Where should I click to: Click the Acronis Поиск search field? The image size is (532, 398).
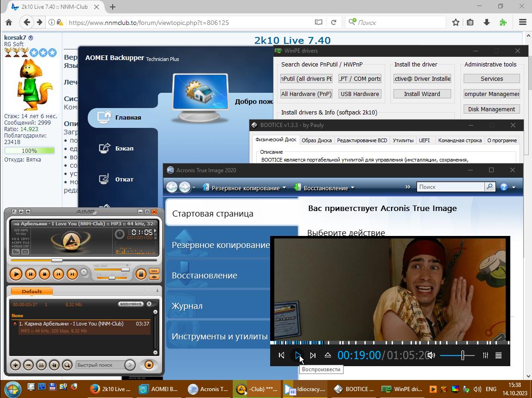coord(450,187)
